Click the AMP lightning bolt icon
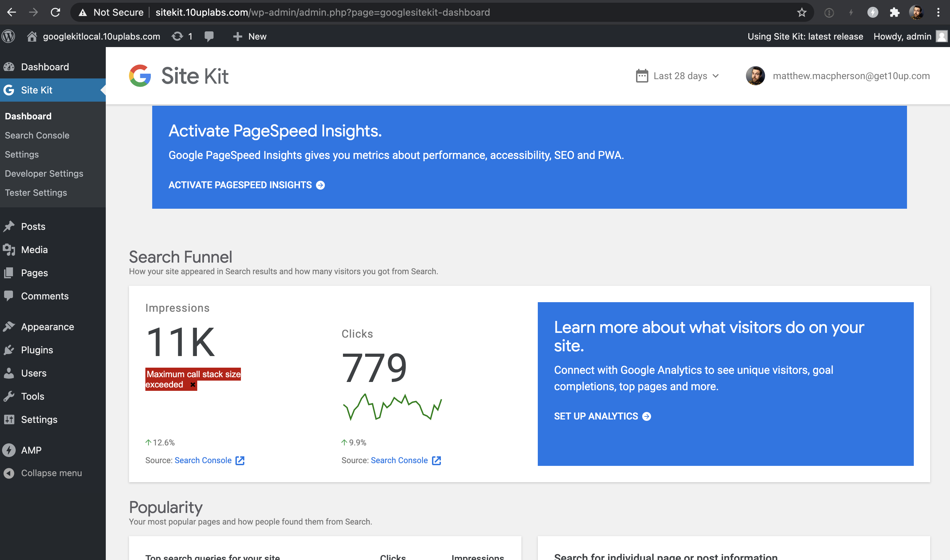The image size is (950, 560). click(x=9, y=450)
